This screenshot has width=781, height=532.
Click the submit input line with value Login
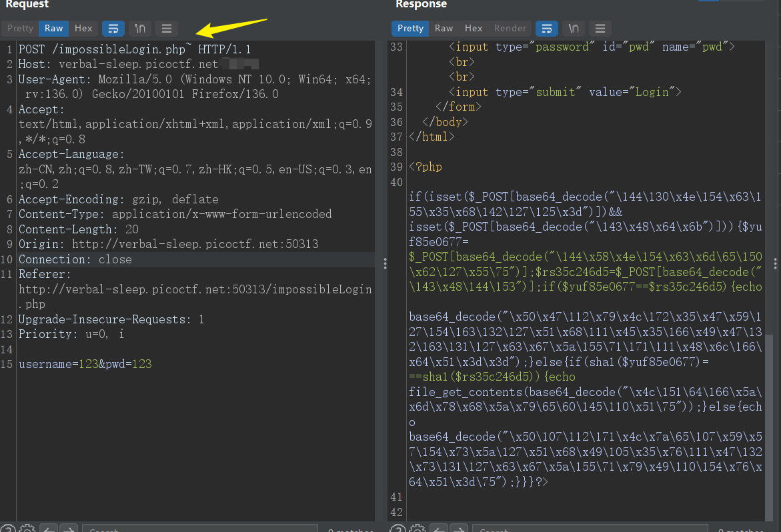pos(565,92)
